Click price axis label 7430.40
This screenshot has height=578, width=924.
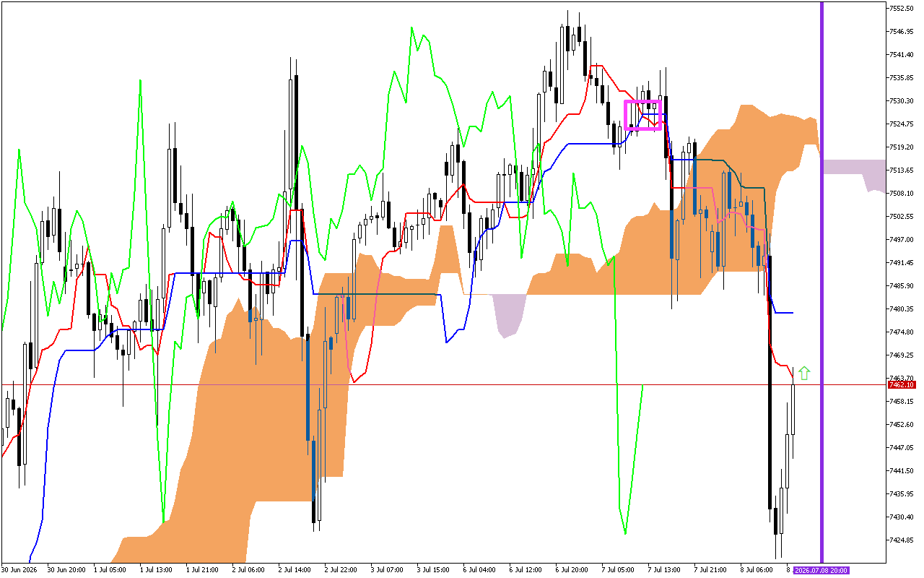pyautogui.click(x=901, y=517)
